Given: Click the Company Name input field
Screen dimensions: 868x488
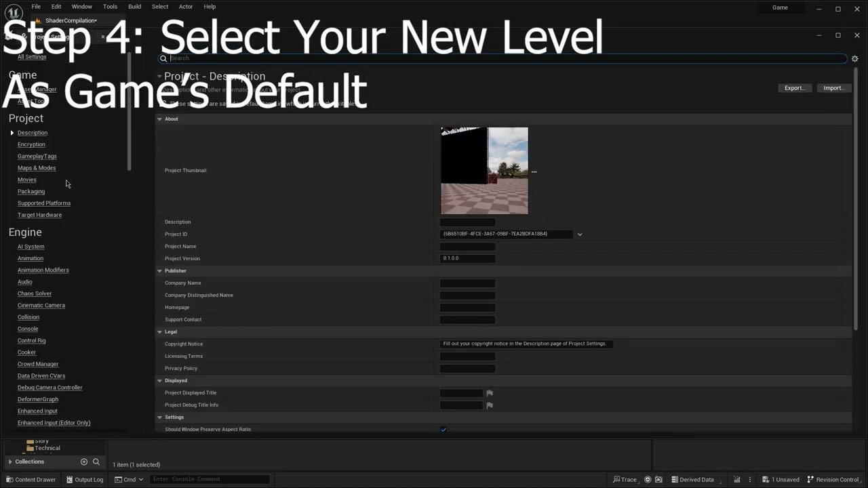Looking at the screenshot, I should coord(467,283).
